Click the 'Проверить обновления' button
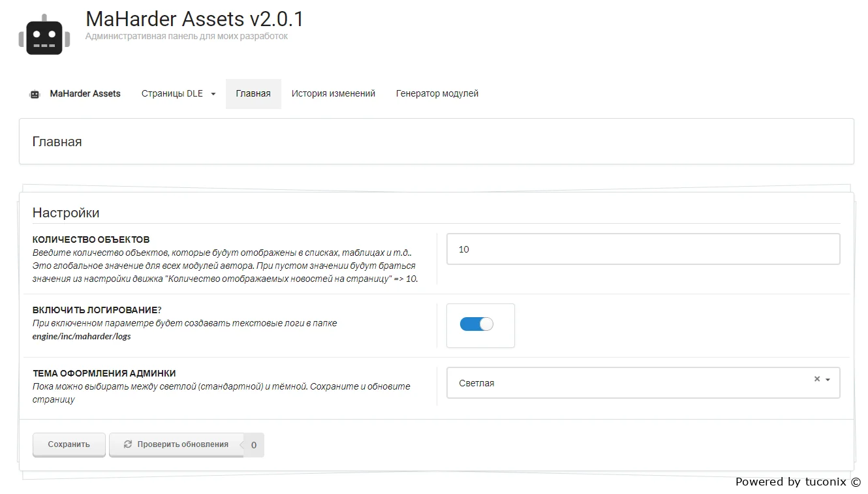 coord(176,444)
